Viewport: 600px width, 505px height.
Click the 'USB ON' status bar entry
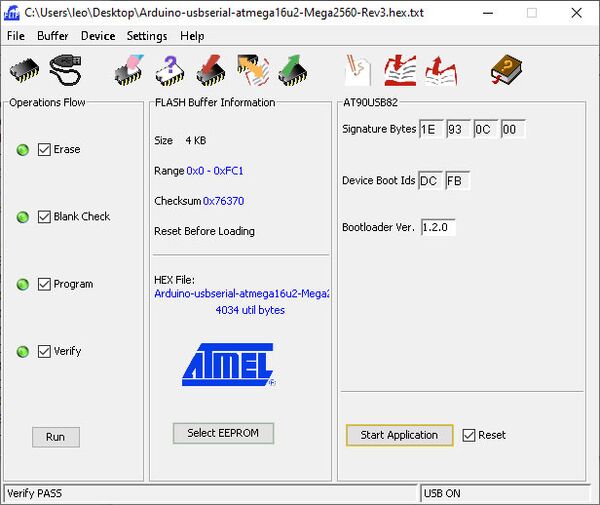[442, 494]
